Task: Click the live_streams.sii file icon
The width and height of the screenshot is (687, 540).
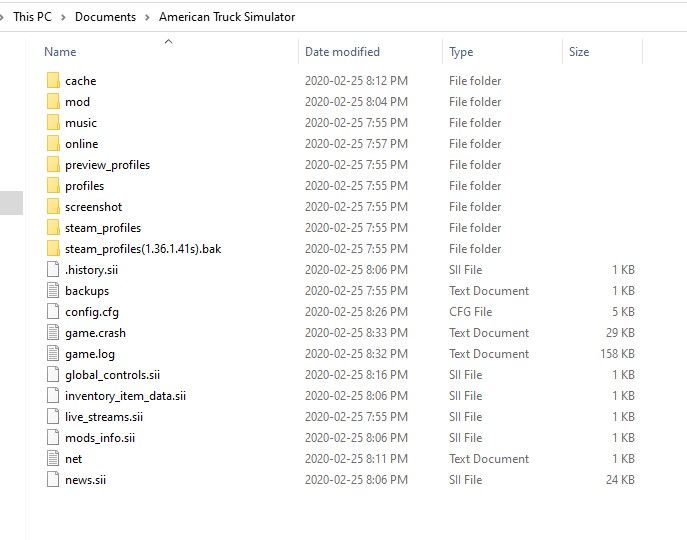Action: pos(53,417)
